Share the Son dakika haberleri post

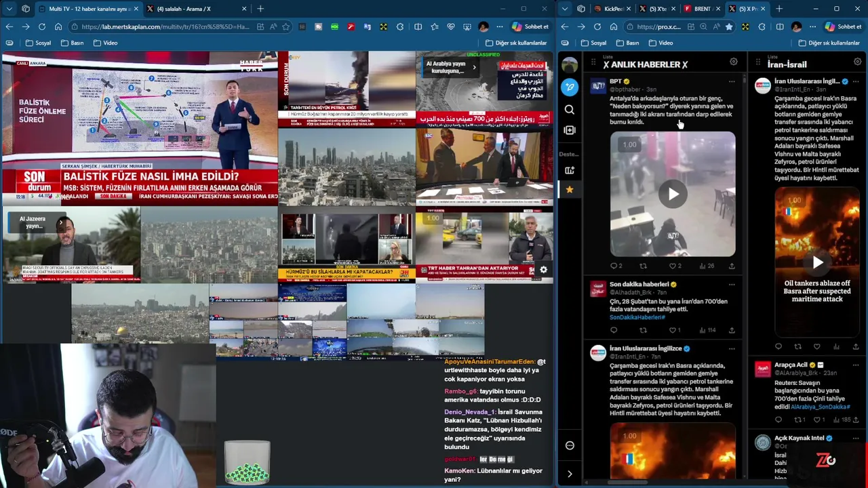pyautogui.click(x=732, y=330)
